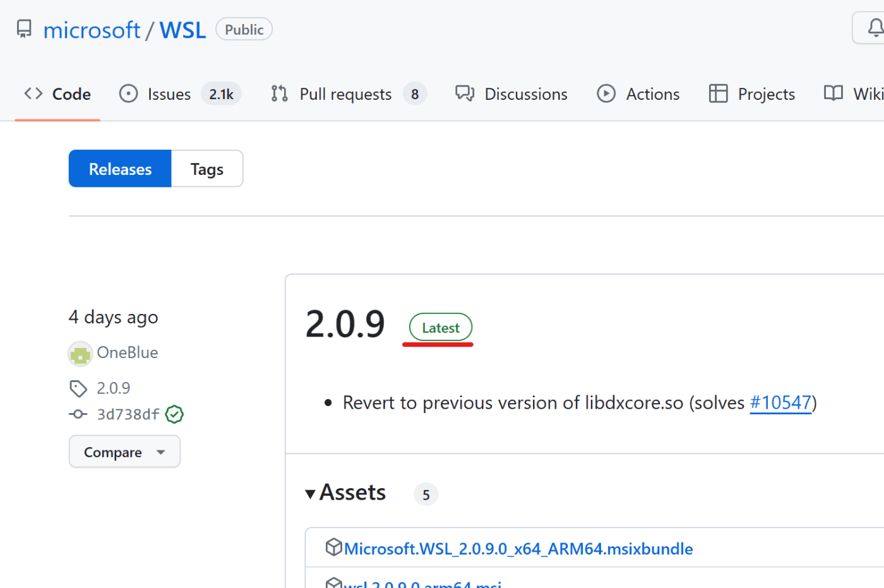Download Microsoft.WSL_2.0.9.0_x64_ARM64.msixbundle
884x588 pixels.
coord(518,549)
